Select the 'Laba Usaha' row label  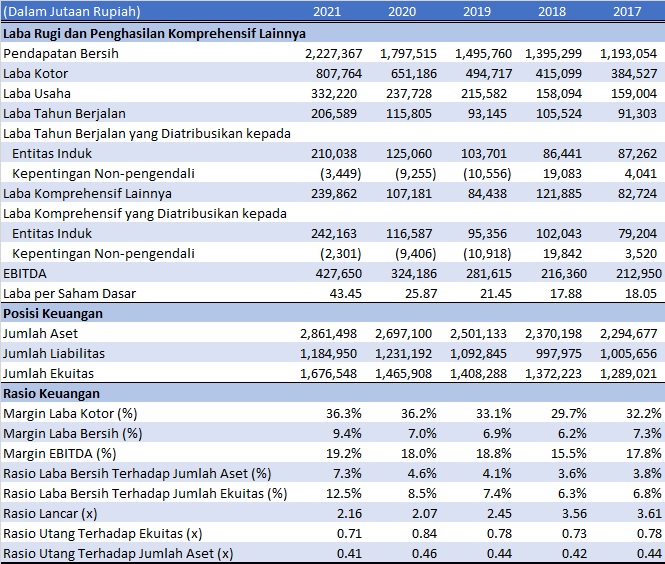point(36,93)
